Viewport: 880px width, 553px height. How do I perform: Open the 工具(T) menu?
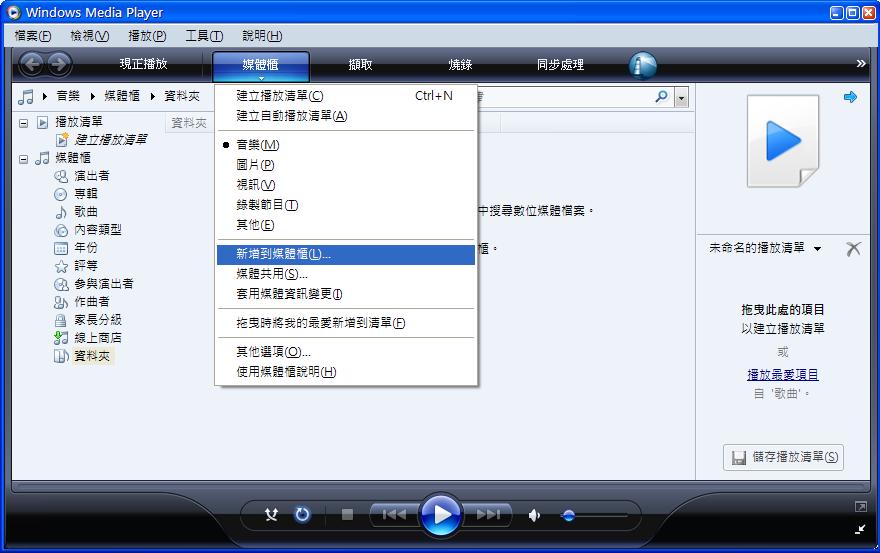coord(204,36)
